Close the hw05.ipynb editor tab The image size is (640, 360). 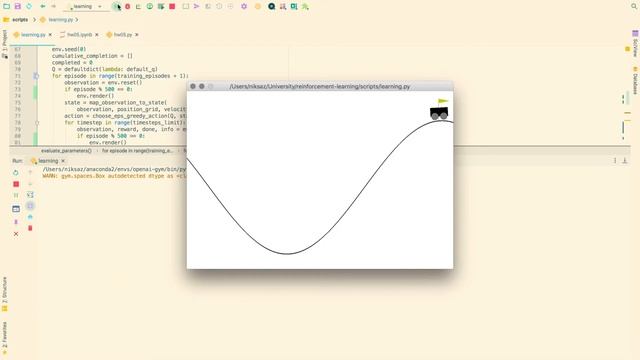click(97, 35)
